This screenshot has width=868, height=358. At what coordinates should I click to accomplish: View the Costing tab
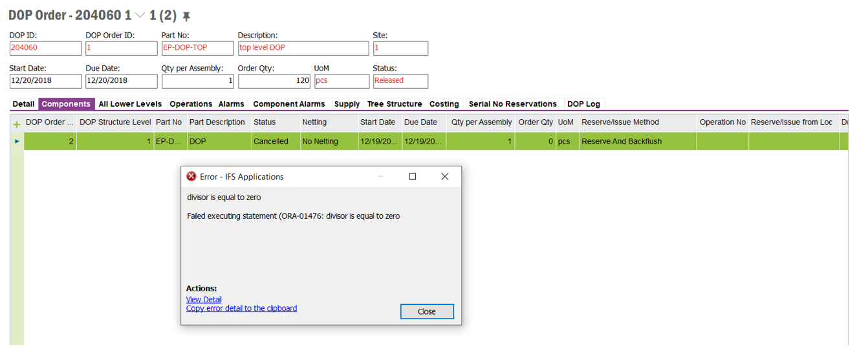point(444,104)
